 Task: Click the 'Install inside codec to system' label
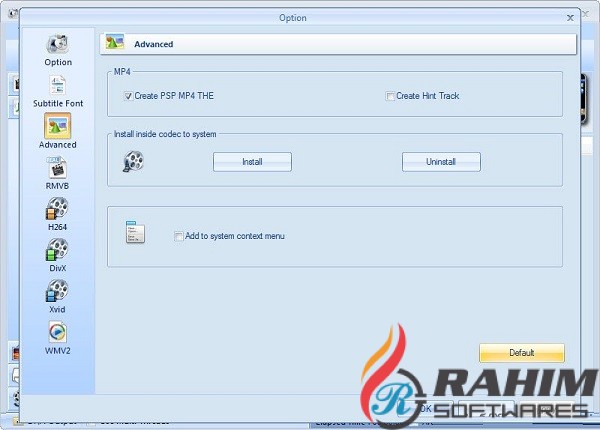tap(165, 134)
